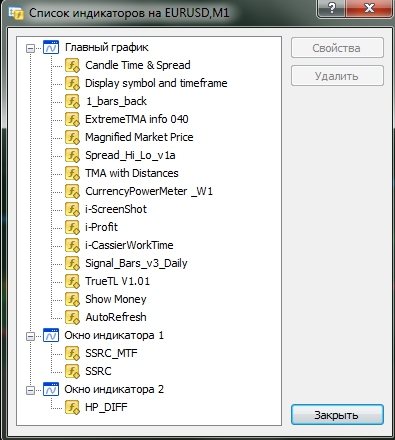Select i-Profit text
Screen dimensions: 395x440
pos(101,227)
